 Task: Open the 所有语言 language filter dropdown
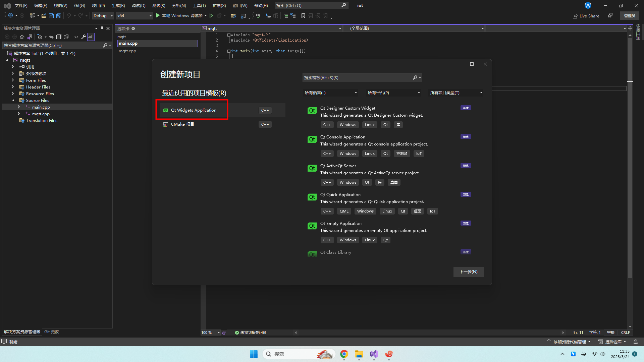330,93
